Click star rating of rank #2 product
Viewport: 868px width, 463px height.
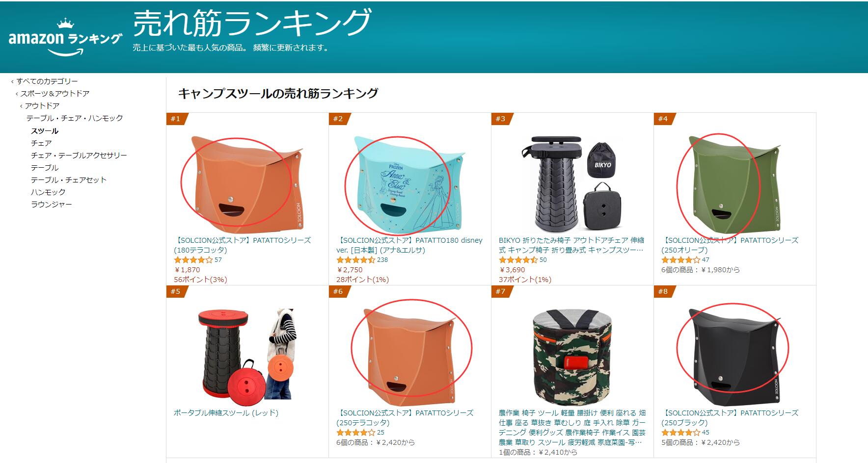coord(355,260)
